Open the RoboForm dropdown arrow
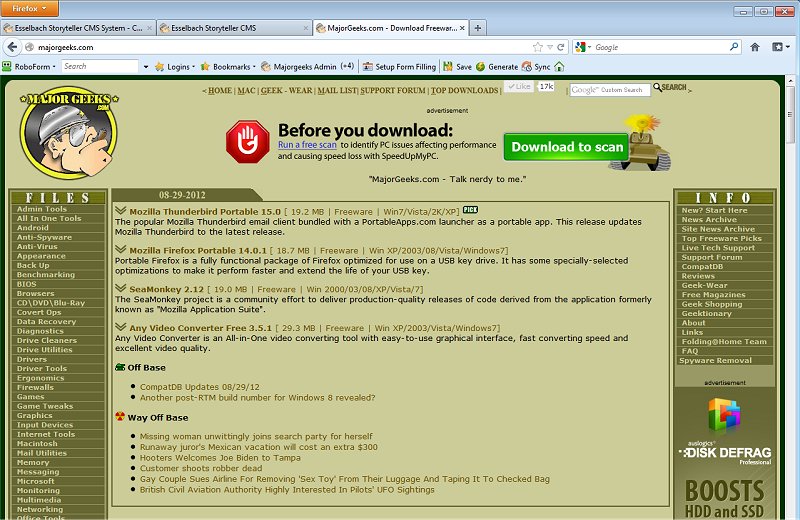Screen dimensions: 800x520 pos(54,66)
